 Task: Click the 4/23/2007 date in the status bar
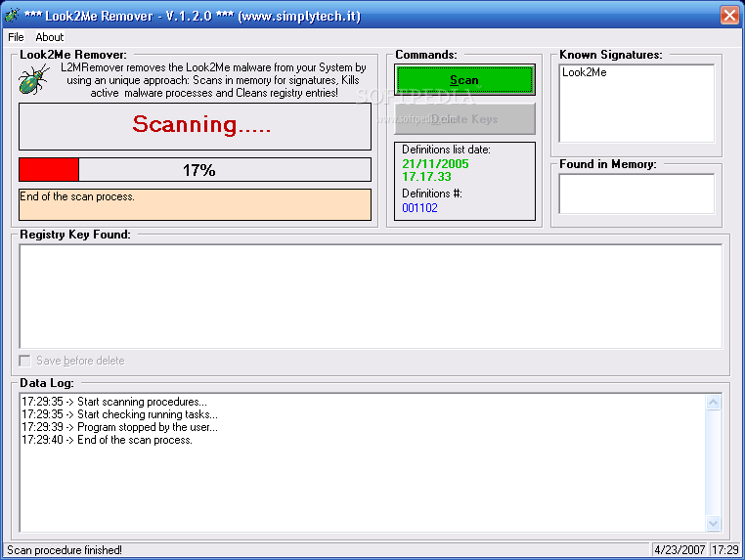point(679,550)
